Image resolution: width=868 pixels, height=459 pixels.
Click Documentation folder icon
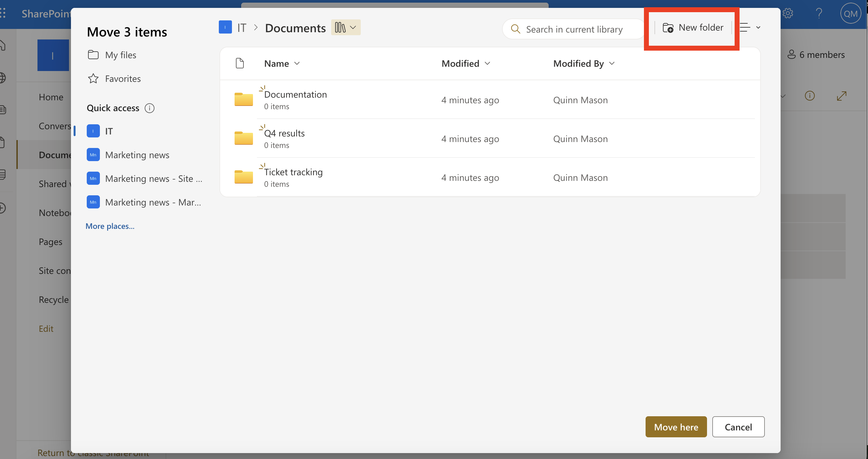[244, 99]
